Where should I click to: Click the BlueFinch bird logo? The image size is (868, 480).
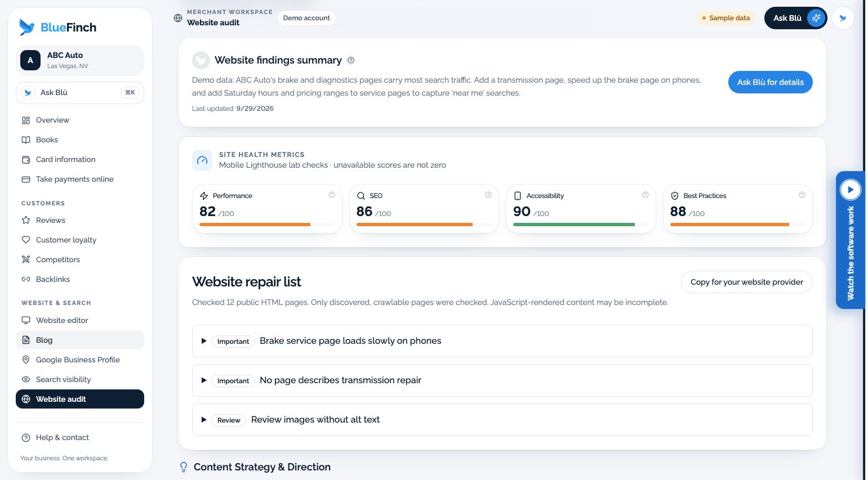coord(26,27)
